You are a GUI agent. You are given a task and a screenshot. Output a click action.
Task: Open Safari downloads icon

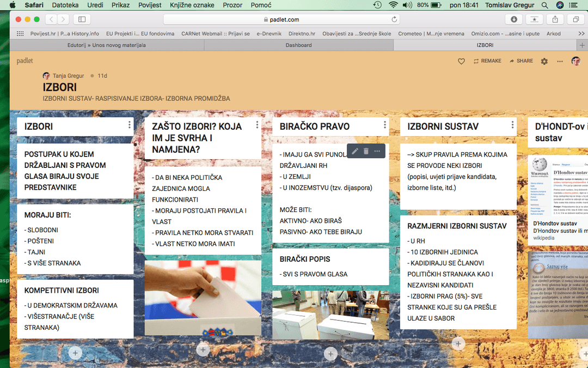pos(514,19)
